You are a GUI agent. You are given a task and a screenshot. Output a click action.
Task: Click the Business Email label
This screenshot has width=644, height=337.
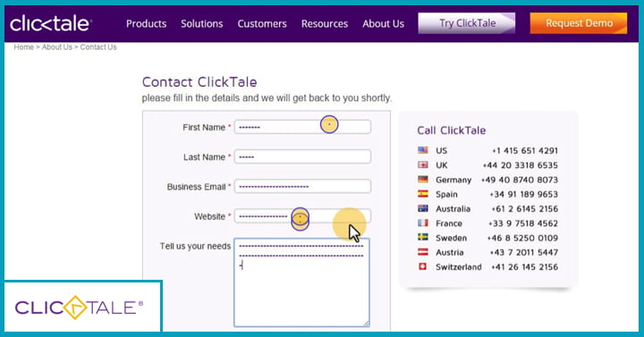pos(196,187)
